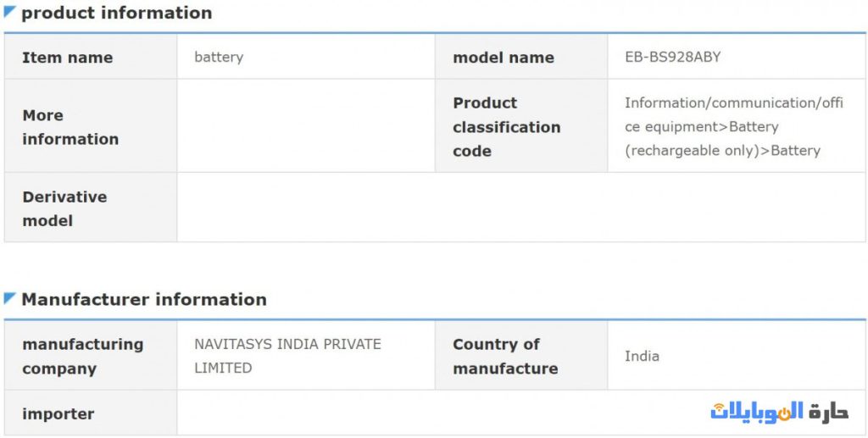Screen dimensions: 868x438
Task: Select the EB-BS928ABY model number
Action: (x=673, y=58)
